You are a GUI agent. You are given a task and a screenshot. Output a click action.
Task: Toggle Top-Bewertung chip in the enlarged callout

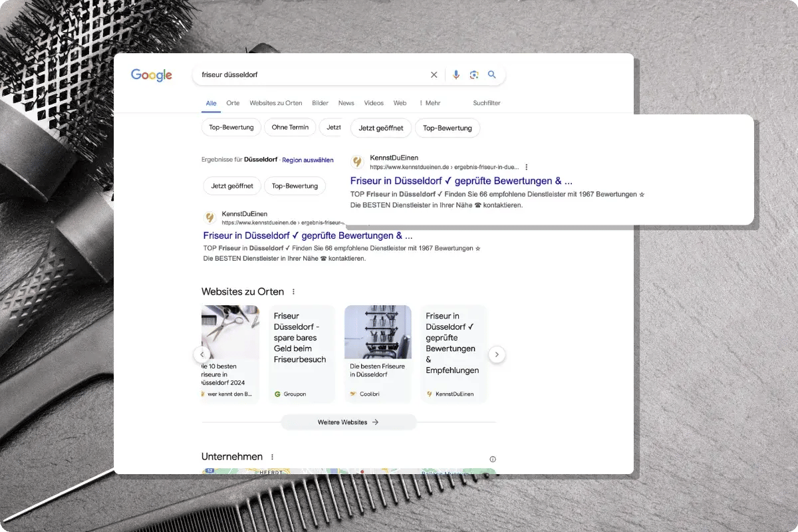pyautogui.click(x=448, y=128)
